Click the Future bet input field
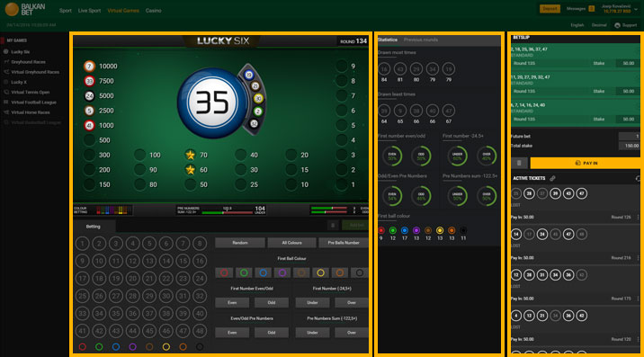 pyautogui.click(x=630, y=136)
